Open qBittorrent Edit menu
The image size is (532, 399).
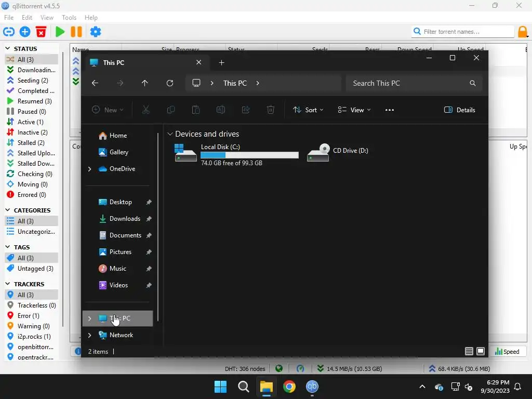coord(27,18)
